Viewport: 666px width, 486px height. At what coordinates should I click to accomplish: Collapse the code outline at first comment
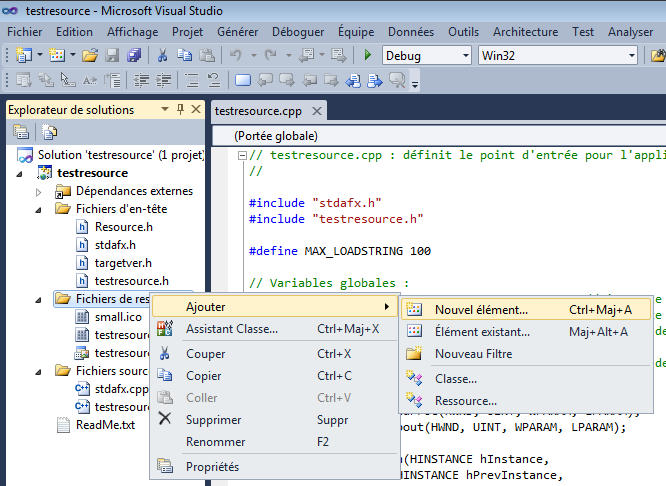(x=242, y=156)
